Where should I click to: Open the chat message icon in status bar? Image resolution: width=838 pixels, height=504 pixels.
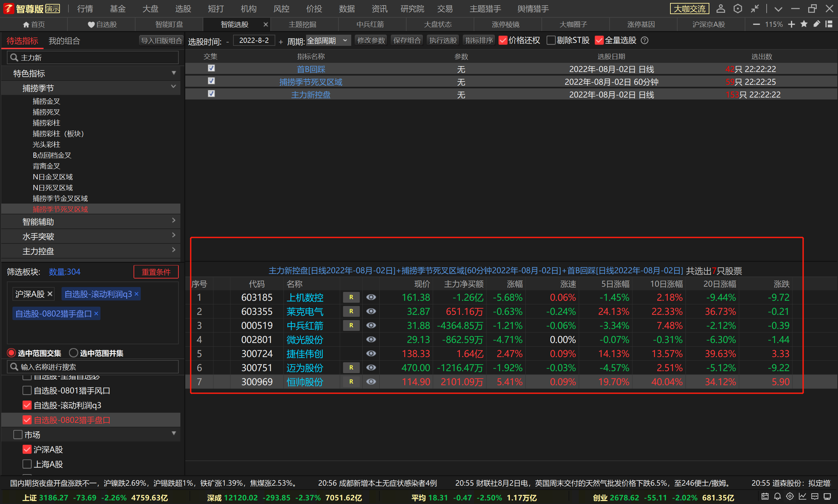point(814,496)
